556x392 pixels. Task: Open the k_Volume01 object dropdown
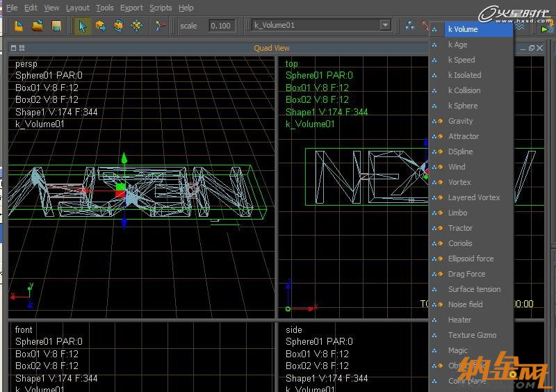click(x=385, y=25)
